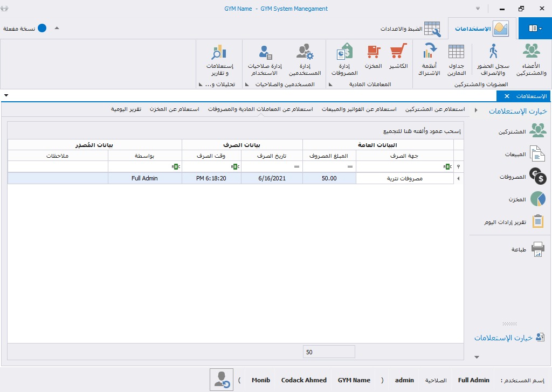Click نسخة مفعلة blue activation indicator
552x392 pixels.
(42, 28)
